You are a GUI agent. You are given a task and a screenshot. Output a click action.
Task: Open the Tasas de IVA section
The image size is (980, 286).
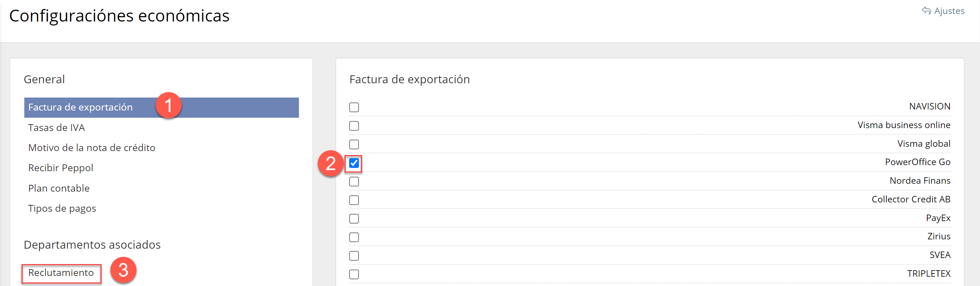[56, 128]
